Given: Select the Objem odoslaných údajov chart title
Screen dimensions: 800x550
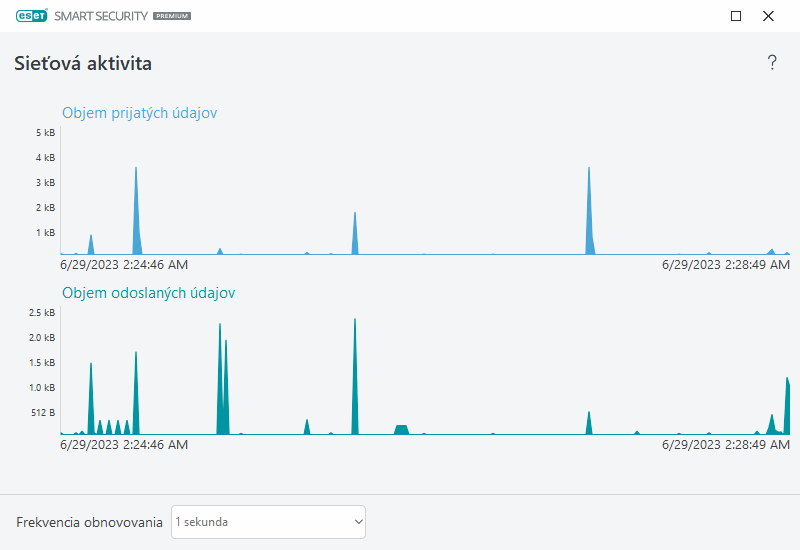Looking at the screenshot, I should coord(149,293).
